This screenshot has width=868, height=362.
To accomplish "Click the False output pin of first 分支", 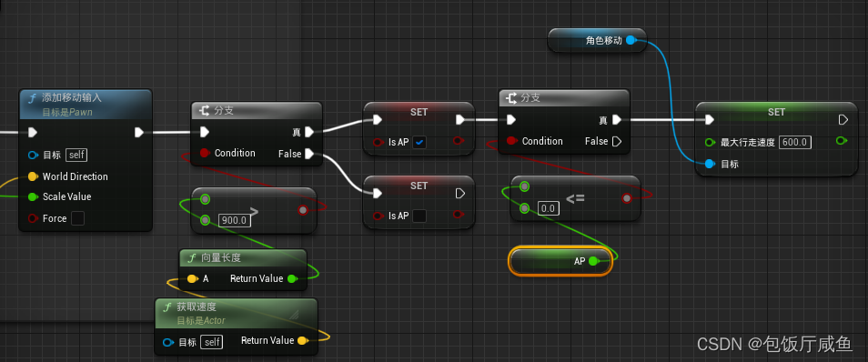I will (x=308, y=154).
